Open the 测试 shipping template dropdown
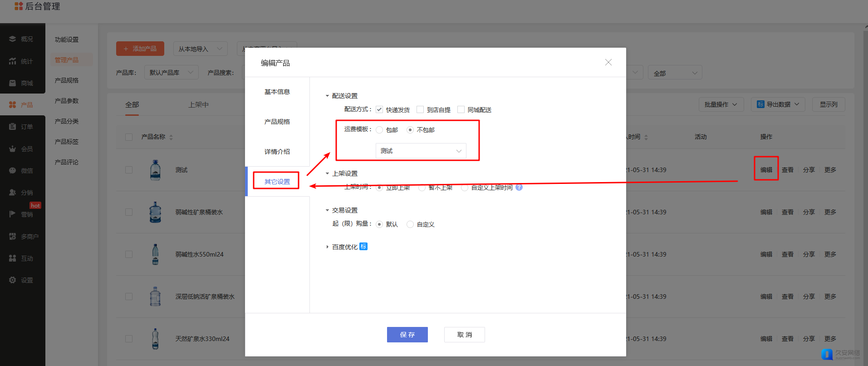This screenshot has width=868, height=366. tap(420, 151)
